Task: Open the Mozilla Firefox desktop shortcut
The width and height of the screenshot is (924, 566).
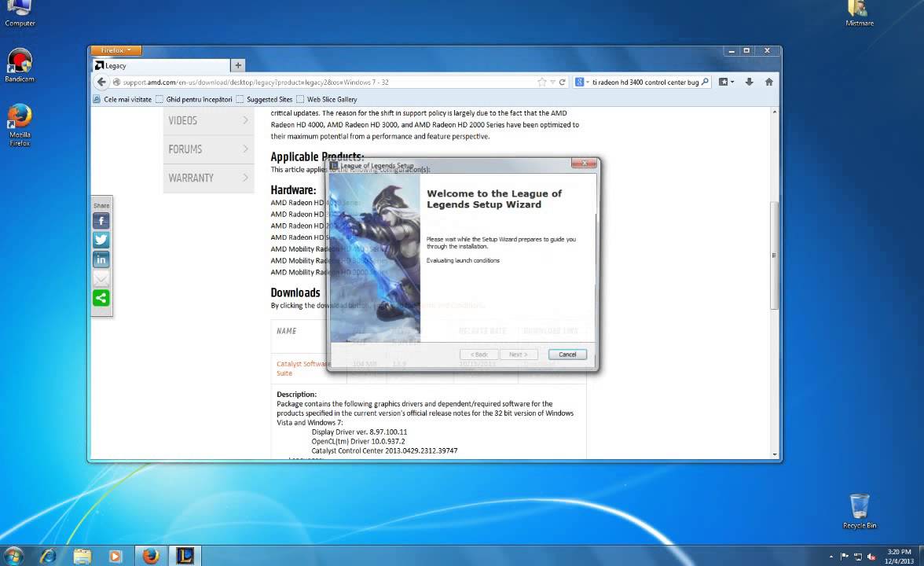Action: 20,124
